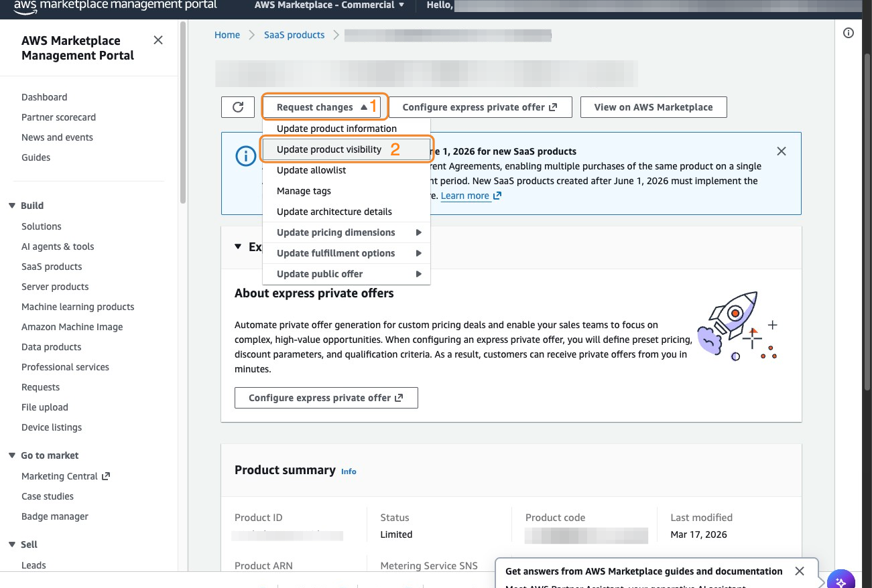Open the Request changes dropdown
Viewport: 872px width, 588px height.
322,107
